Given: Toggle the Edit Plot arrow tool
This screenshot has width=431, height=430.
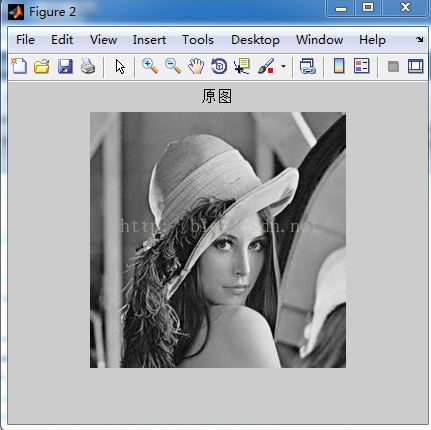Looking at the screenshot, I should pos(120,66).
